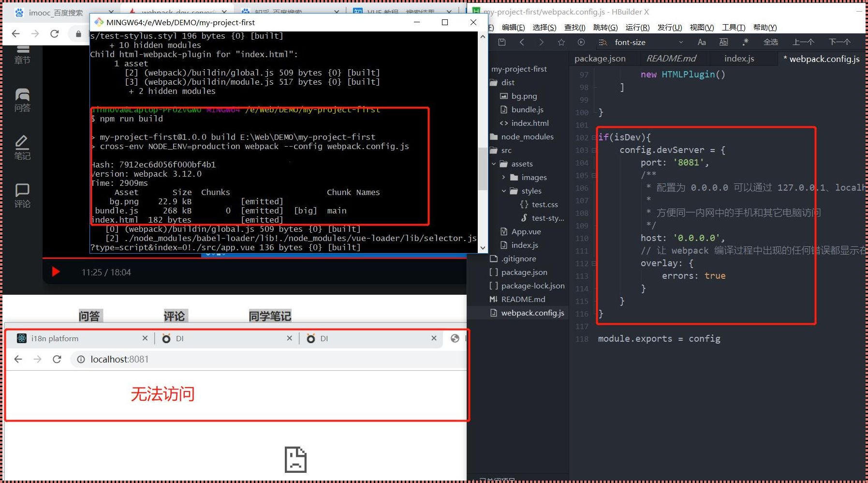The image size is (868, 483).
Task: Open the test-sty... stylus file
Action: coord(548,218)
